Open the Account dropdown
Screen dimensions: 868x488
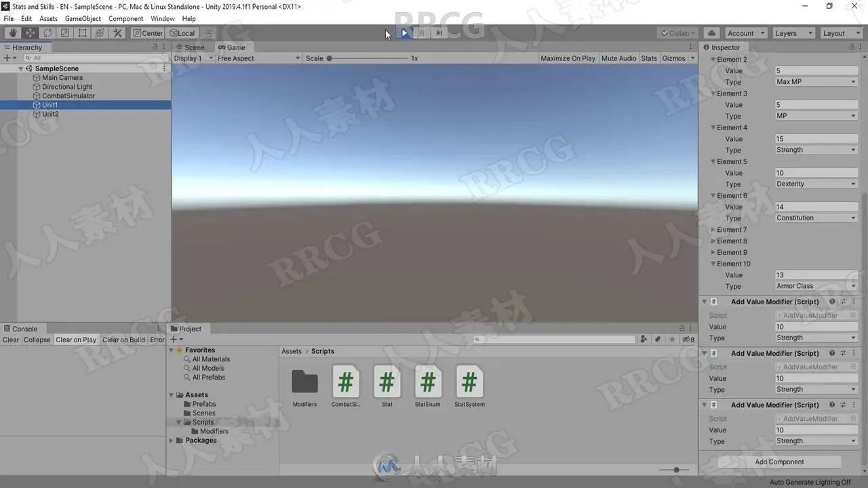[745, 33]
